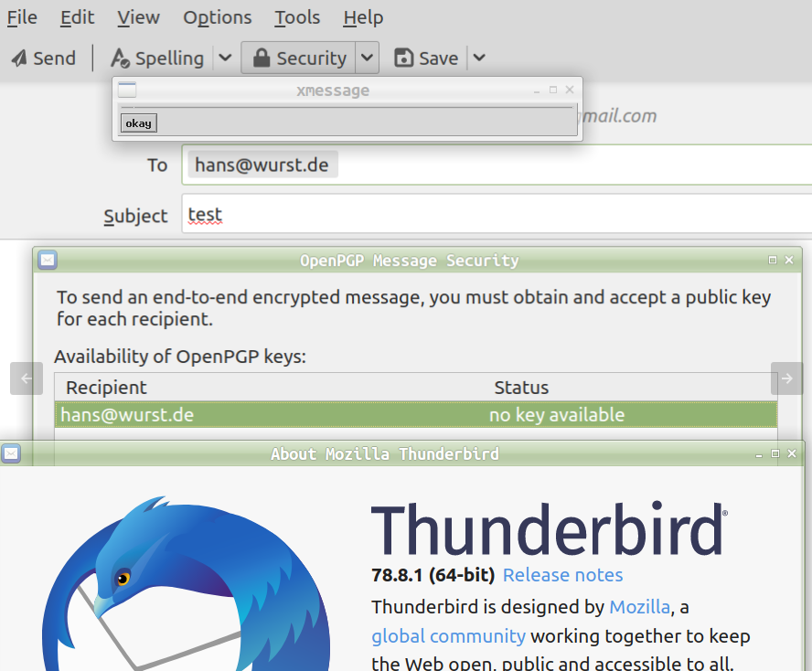
Task: Open the View menu
Action: point(138,17)
